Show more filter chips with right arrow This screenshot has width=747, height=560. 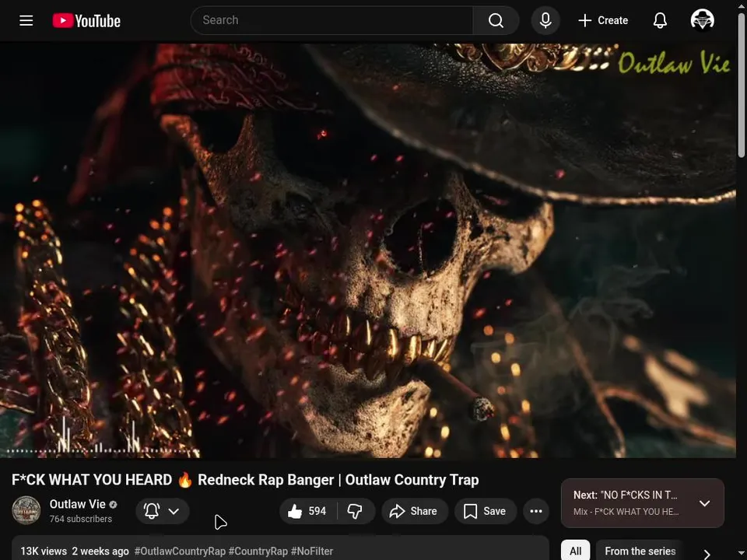(x=707, y=553)
